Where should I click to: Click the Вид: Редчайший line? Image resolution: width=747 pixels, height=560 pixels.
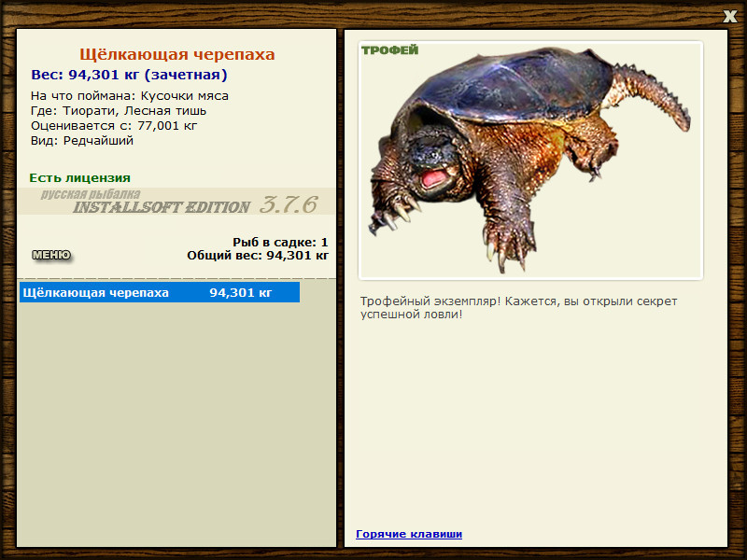[82, 141]
